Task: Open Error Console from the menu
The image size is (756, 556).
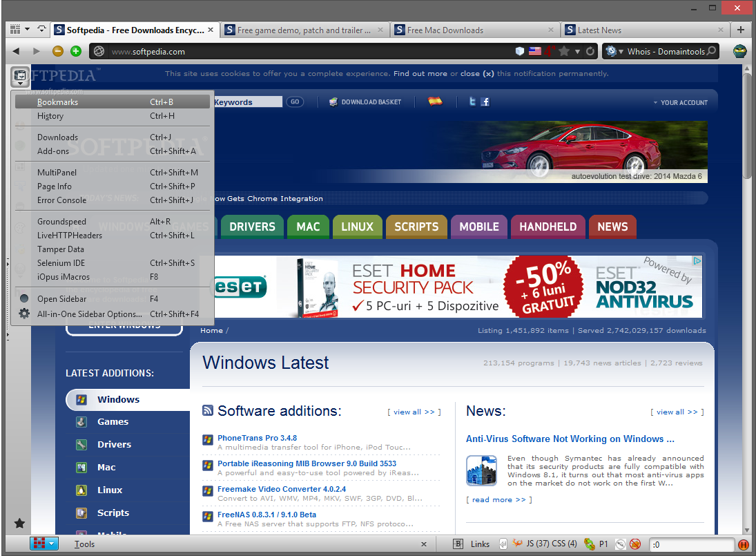Action: (x=113, y=200)
